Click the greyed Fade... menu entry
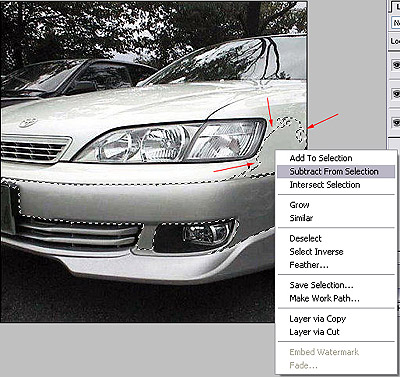 [336, 365]
